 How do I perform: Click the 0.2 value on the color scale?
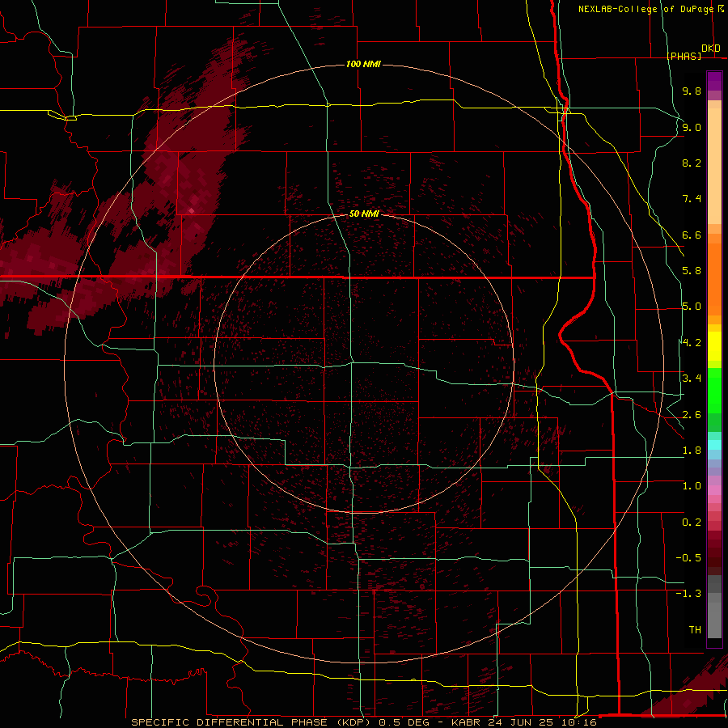click(692, 523)
